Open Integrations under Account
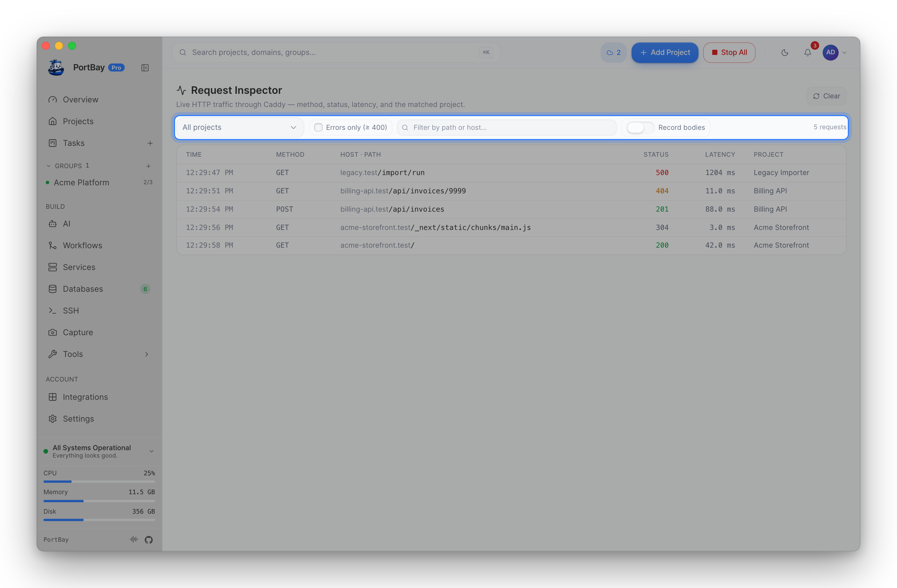 pos(100,397)
